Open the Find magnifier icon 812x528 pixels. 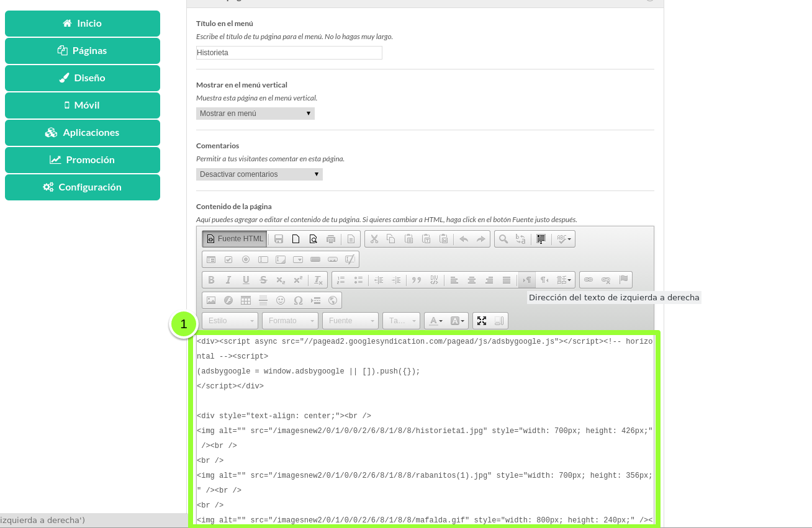[x=503, y=239]
